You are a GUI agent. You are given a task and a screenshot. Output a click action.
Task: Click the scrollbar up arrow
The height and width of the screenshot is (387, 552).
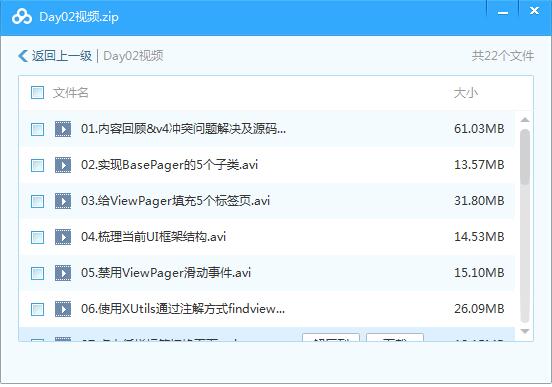[525, 120]
